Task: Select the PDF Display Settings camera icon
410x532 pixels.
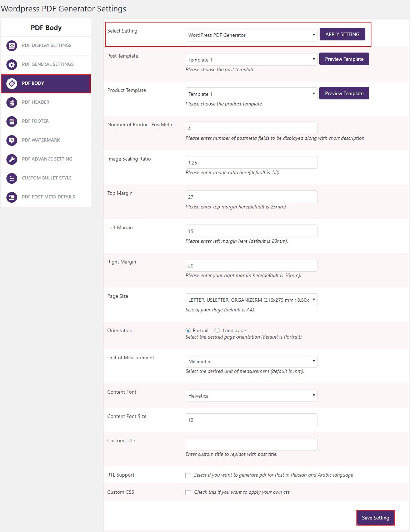Action: point(12,46)
